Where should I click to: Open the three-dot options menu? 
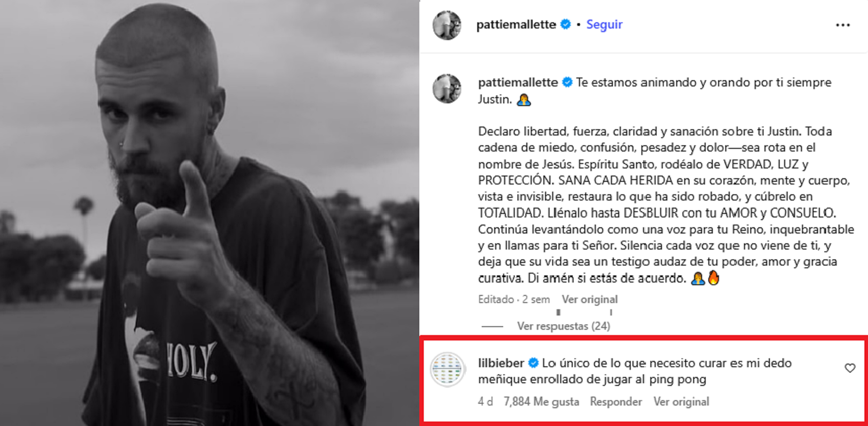843,25
